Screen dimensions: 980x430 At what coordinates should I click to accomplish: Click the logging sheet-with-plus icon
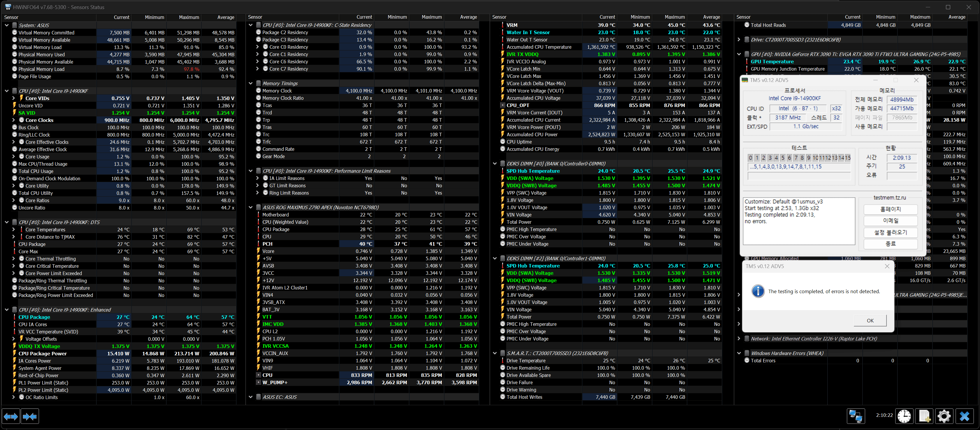click(x=924, y=416)
